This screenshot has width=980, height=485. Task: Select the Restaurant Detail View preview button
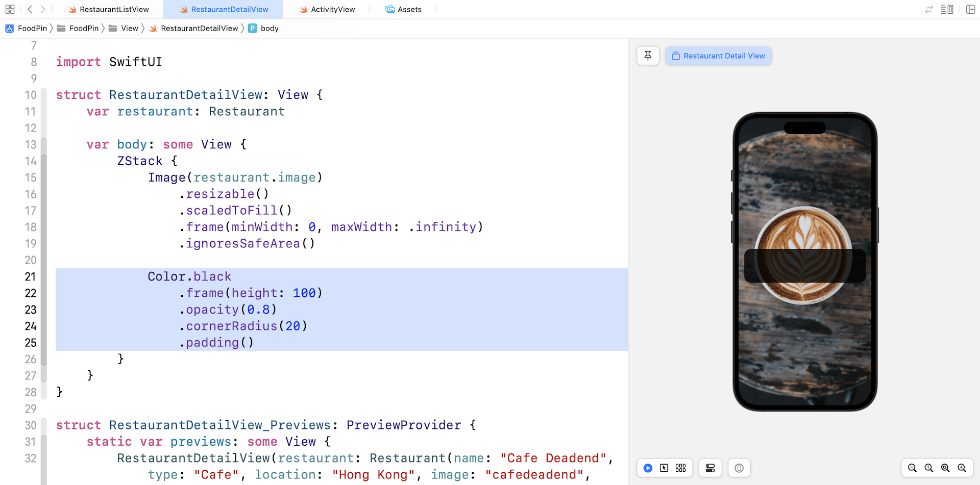718,56
